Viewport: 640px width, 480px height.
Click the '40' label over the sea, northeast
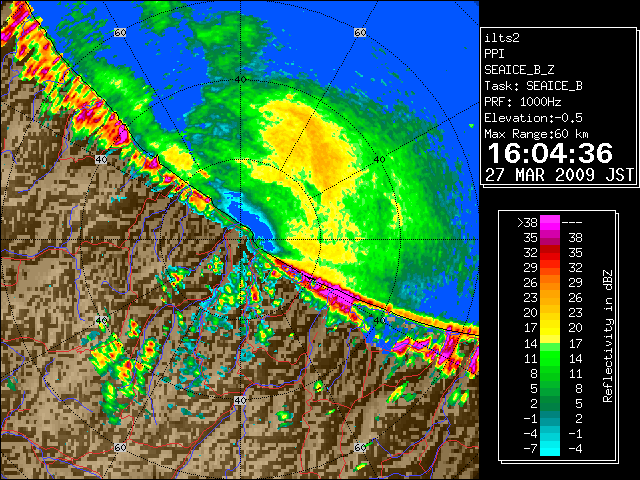[x=379, y=160]
